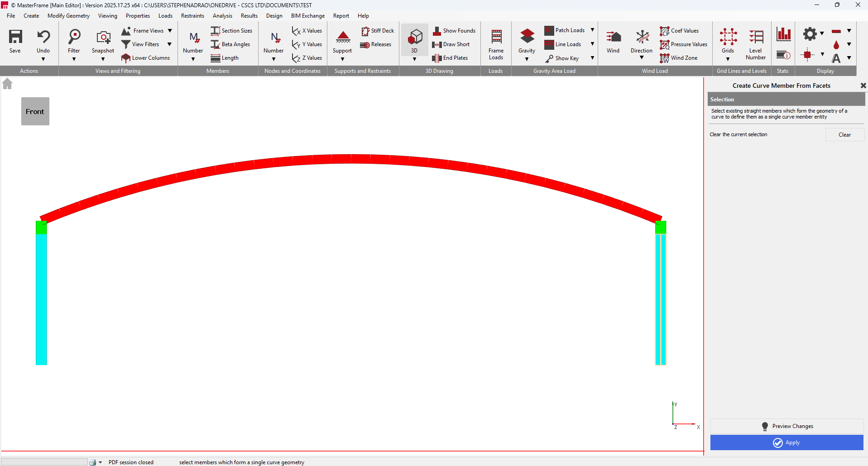Expand the Show Key dropdown arrow

pos(592,58)
